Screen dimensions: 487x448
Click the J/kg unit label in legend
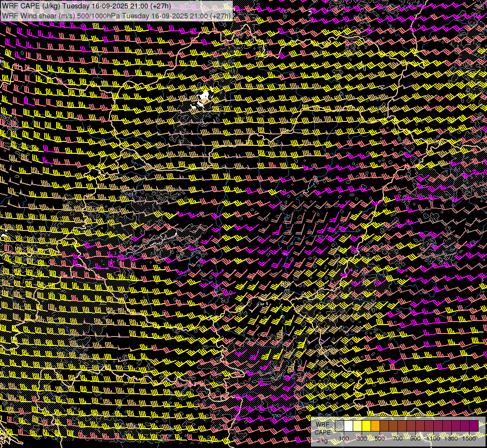pos(322,441)
